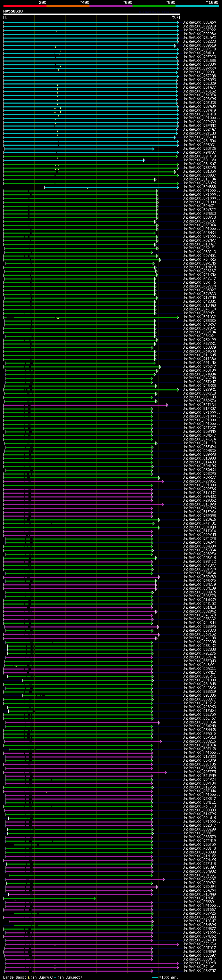Click the cyan alignment bar for UniRef100_B9NBS8

pos(112,187)
